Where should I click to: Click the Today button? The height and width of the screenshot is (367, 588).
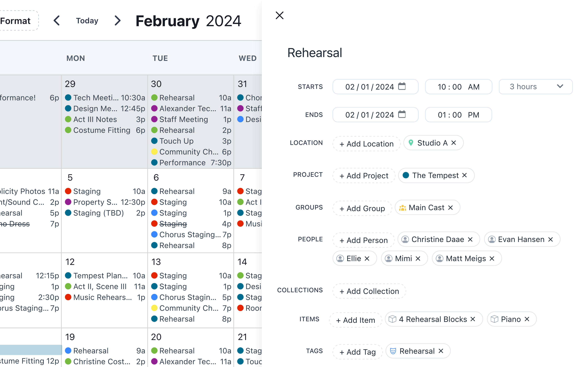click(x=87, y=21)
